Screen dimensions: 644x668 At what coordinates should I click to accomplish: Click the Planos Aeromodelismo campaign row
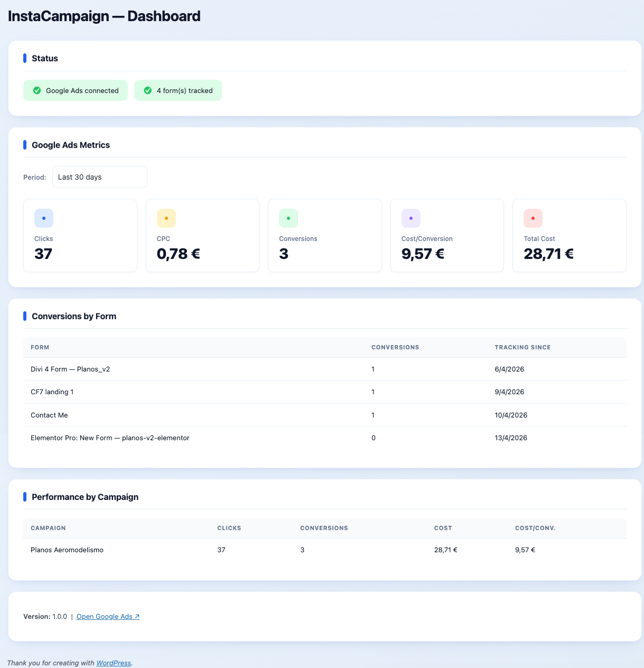coord(67,550)
